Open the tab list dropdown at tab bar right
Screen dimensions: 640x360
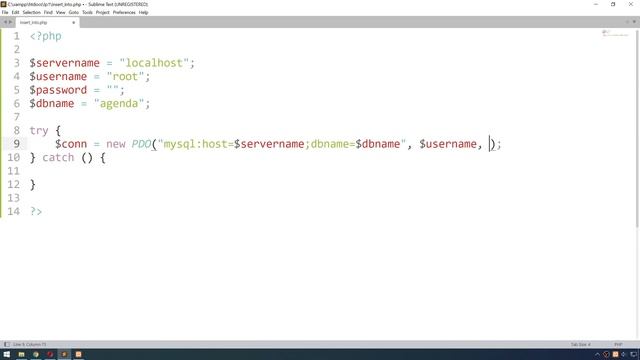tap(634, 22)
